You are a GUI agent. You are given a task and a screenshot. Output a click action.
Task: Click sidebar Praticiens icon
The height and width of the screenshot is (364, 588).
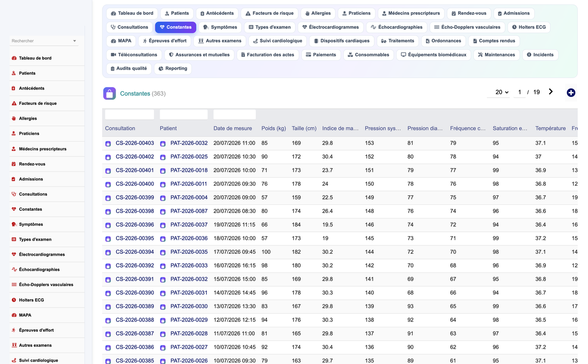[x=14, y=134]
